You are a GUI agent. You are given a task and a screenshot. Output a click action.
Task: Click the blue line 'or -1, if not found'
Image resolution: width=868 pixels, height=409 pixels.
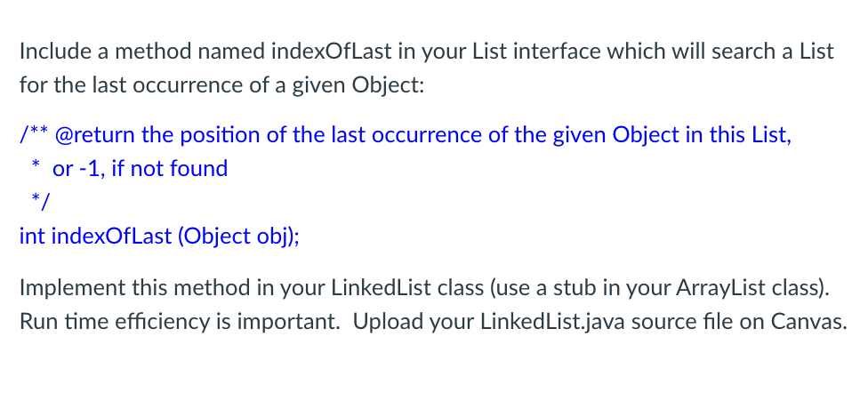pyautogui.click(x=140, y=168)
